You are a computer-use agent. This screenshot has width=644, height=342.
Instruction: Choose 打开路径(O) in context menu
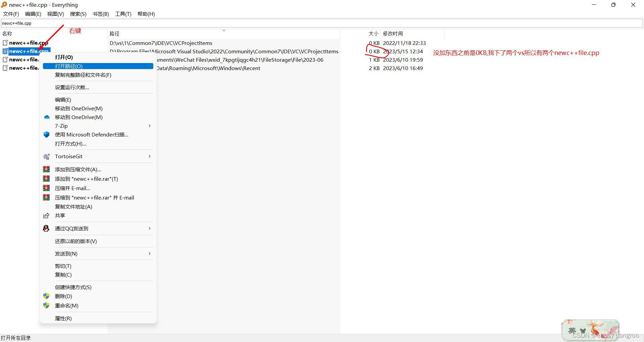pyautogui.click(x=98, y=66)
